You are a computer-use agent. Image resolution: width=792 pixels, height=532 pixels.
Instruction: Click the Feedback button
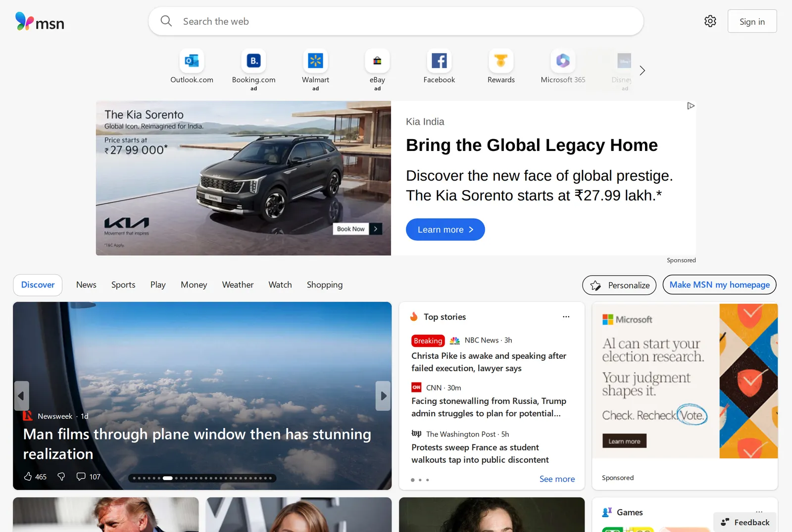[x=745, y=522]
